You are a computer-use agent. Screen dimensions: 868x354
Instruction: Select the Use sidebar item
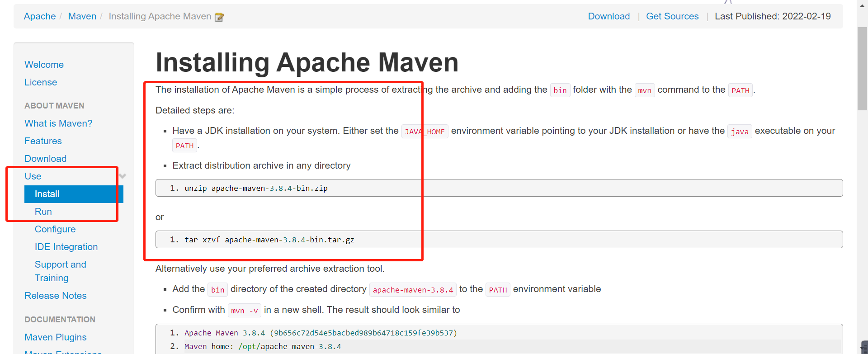coord(33,176)
